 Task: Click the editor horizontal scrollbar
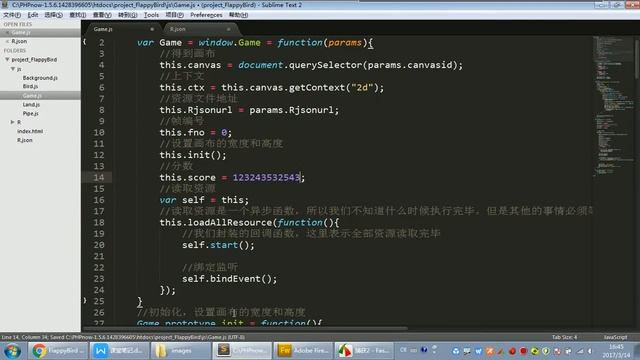(x=245, y=328)
